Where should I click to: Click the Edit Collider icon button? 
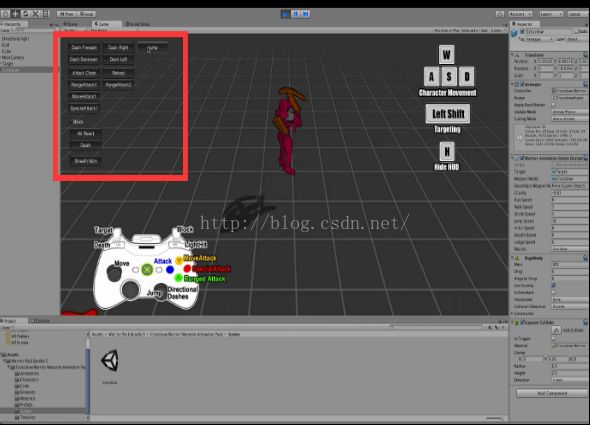pyautogui.click(x=556, y=330)
